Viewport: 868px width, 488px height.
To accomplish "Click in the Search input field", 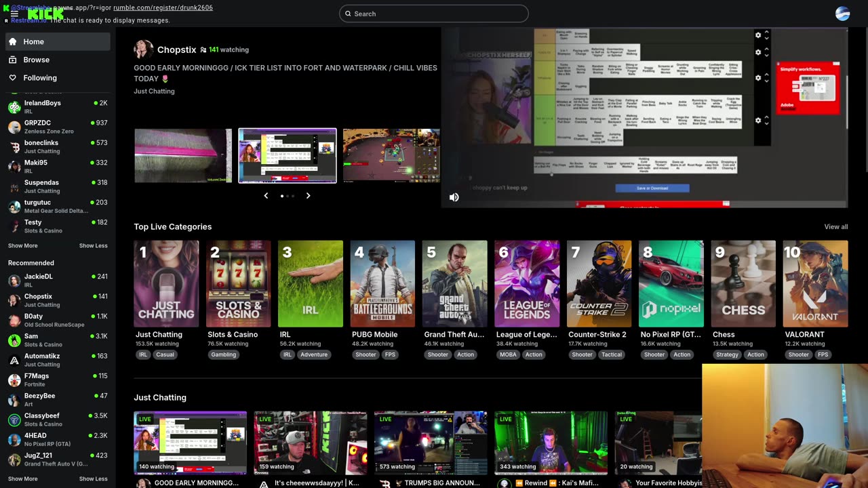I will pos(433,14).
